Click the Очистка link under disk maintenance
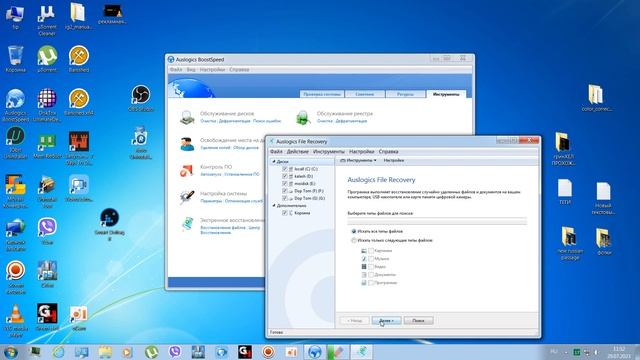This screenshot has width=640, height=360. pos(208,121)
